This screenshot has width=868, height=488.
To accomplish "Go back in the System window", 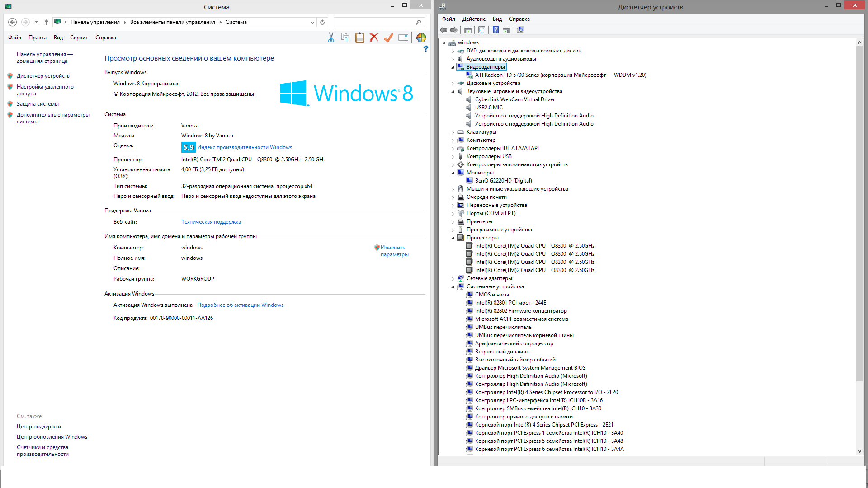I will coord(13,22).
